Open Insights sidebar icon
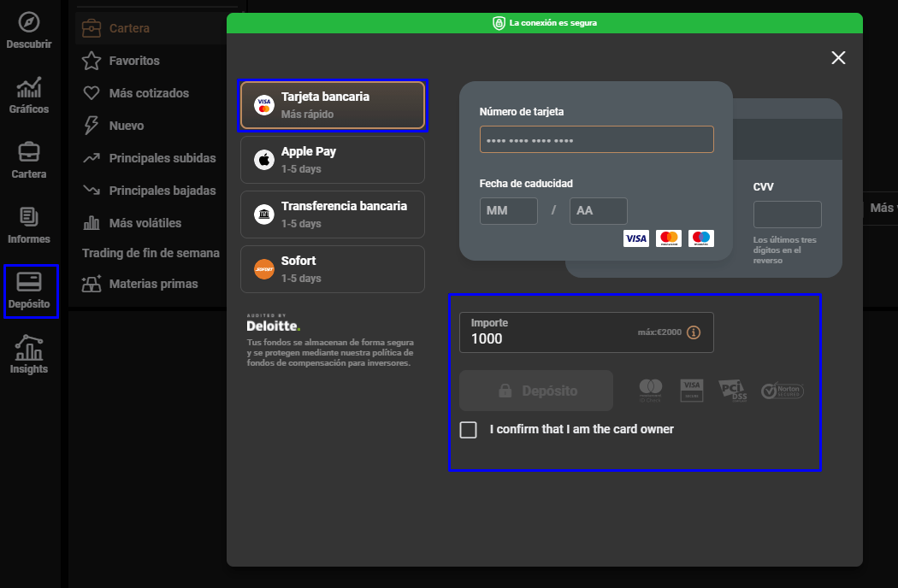The image size is (898, 588). click(29, 348)
